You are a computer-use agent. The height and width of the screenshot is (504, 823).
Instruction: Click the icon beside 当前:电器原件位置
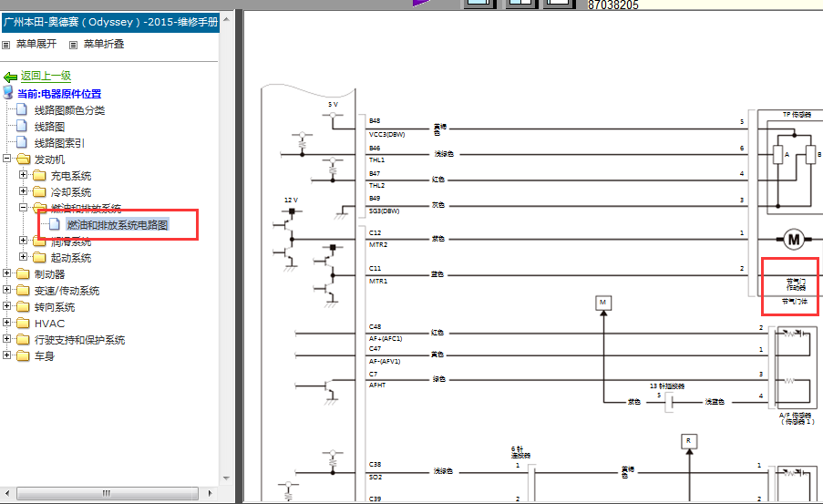click(x=8, y=93)
